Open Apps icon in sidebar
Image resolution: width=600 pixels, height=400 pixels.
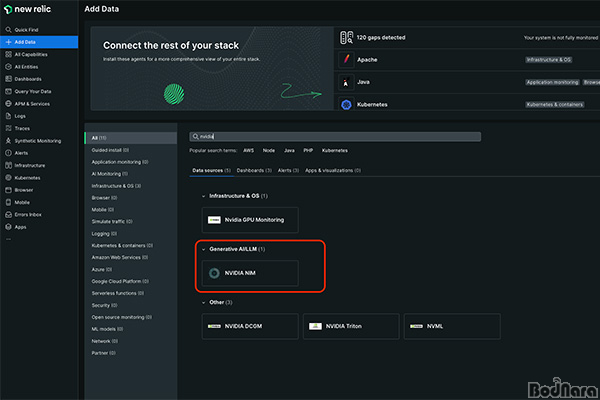[x=8, y=227]
